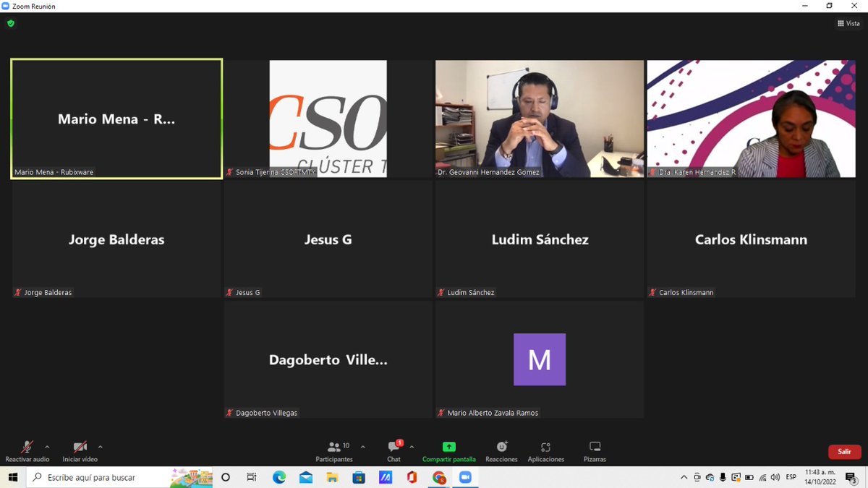Image resolution: width=868 pixels, height=488 pixels.
Task: Open the notification center with 3 alerts
Action: point(851,477)
